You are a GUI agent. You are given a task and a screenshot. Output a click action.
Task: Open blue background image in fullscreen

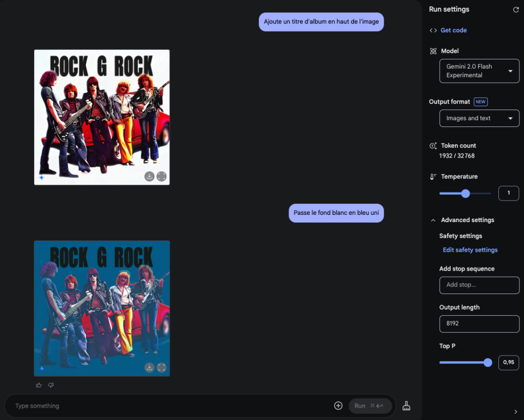tap(162, 367)
